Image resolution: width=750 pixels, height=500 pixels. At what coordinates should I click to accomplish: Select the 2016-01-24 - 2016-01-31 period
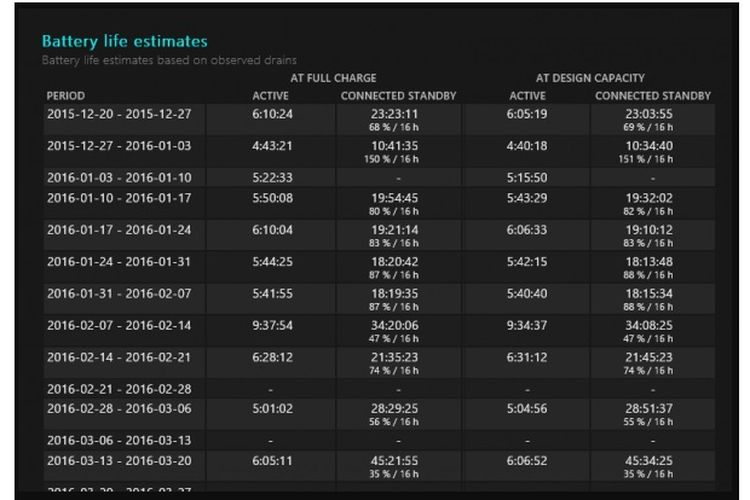click(x=118, y=262)
